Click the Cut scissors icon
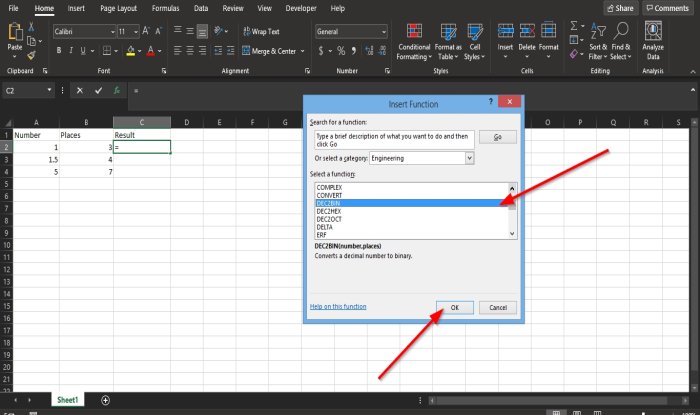Screen dimensions: 700x415 pos(31,28)
